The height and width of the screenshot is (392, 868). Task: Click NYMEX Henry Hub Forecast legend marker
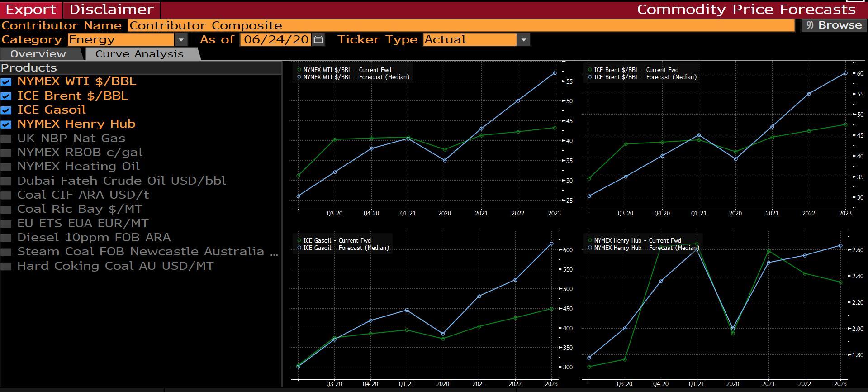click(590, 248)
